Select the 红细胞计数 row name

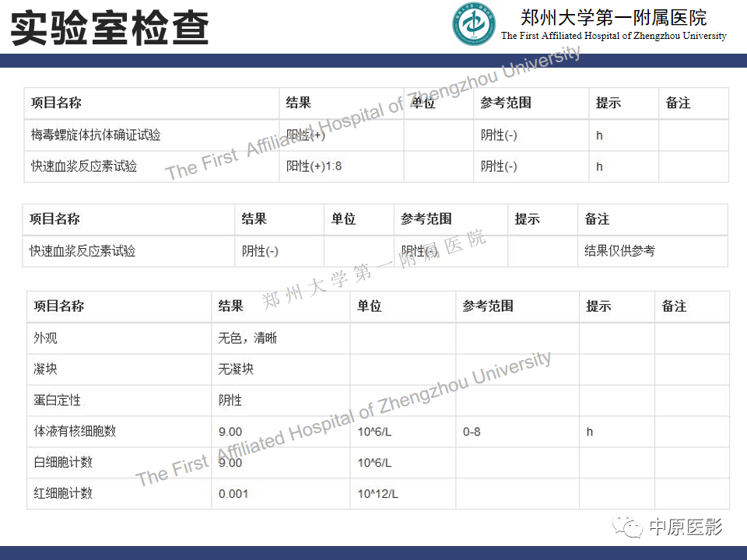pyautogui.click(x=63, y=493)
